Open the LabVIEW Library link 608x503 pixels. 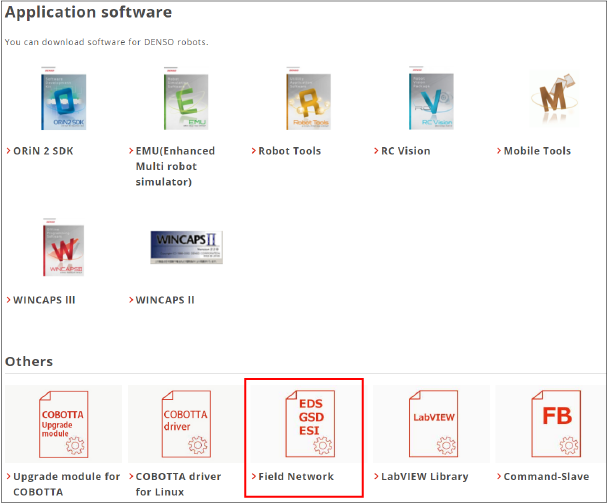[425, 477]
